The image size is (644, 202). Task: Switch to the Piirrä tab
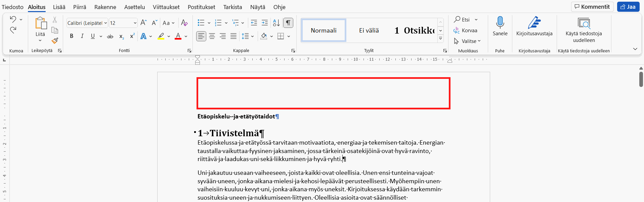[80, 7]
